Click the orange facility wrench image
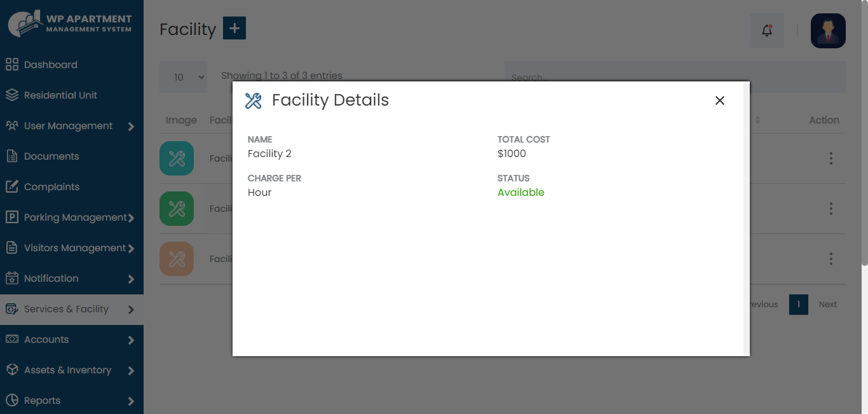The height and width of the screenshot is (414, 868). tap(177, 259)
